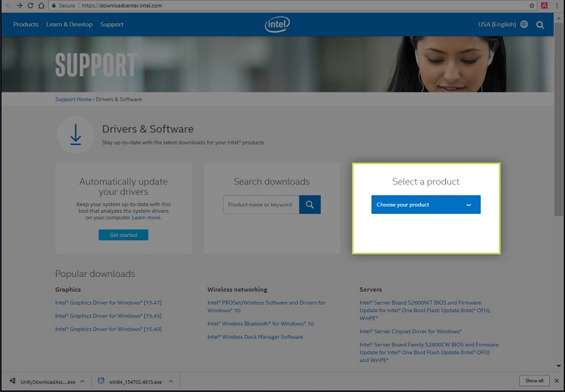
Task: Follow the Learn more link
Action: tap(146, 217)
